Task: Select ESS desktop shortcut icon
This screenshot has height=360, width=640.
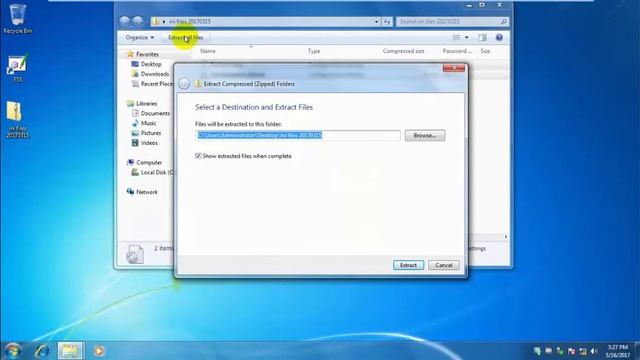Action: pyautogui.click(x=18, y=68)
